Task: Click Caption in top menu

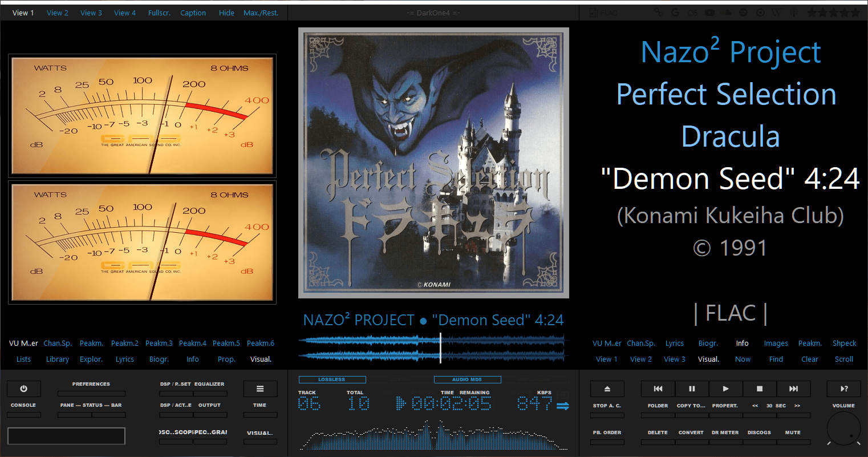Action: point(193,13)
